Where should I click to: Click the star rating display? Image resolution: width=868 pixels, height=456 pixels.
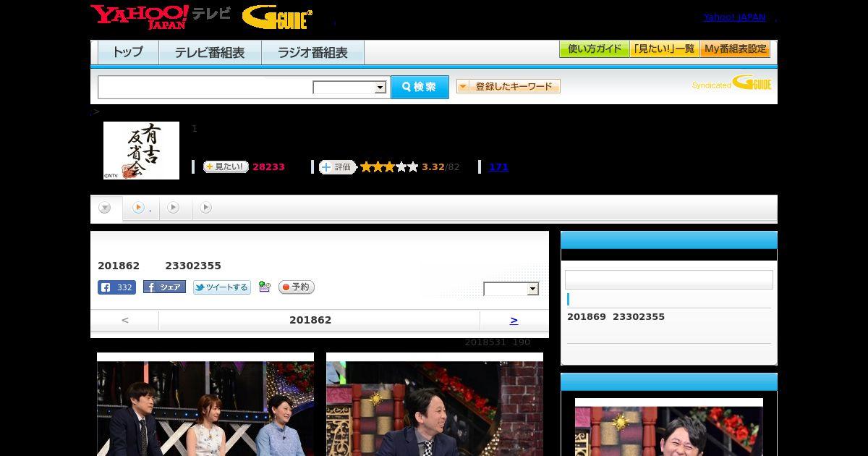pos(389,167)
